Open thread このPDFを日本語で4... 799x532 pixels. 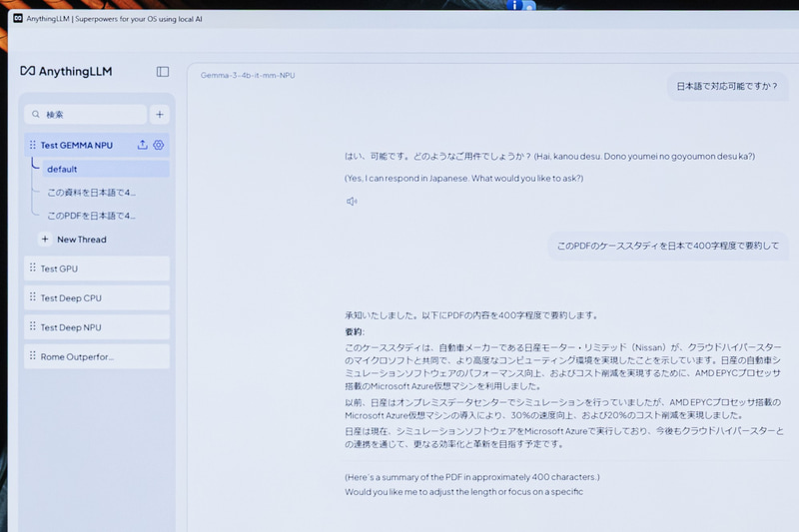92,216
